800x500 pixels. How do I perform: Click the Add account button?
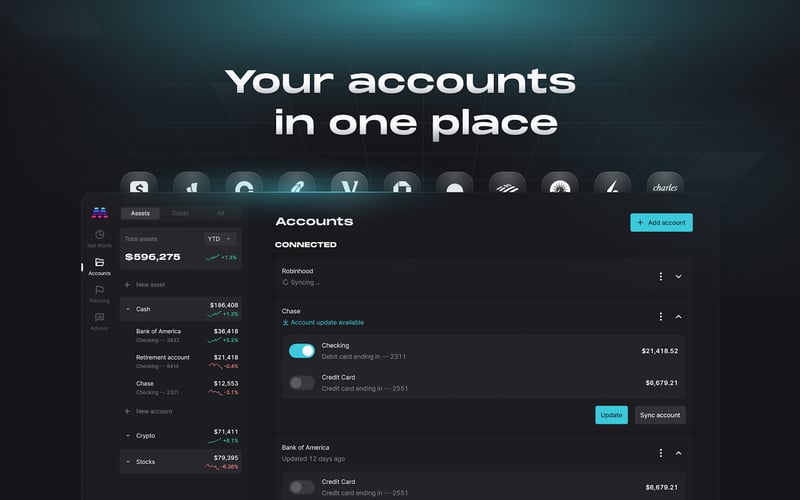[661, 222]
